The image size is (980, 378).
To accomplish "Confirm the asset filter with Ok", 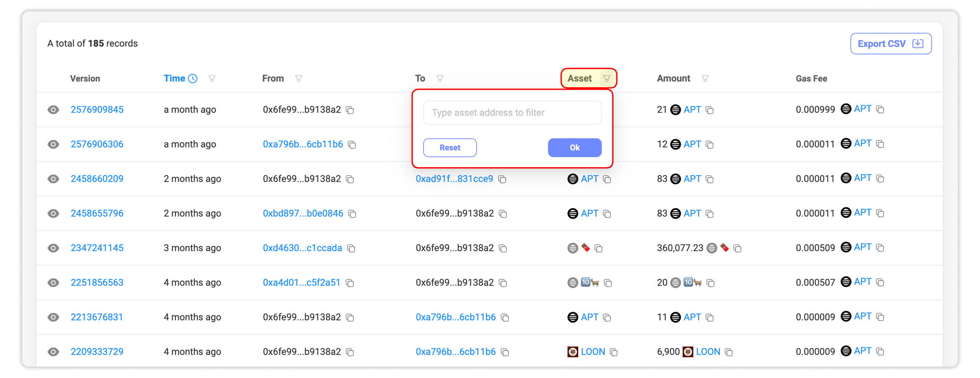I will pos(574,148).
